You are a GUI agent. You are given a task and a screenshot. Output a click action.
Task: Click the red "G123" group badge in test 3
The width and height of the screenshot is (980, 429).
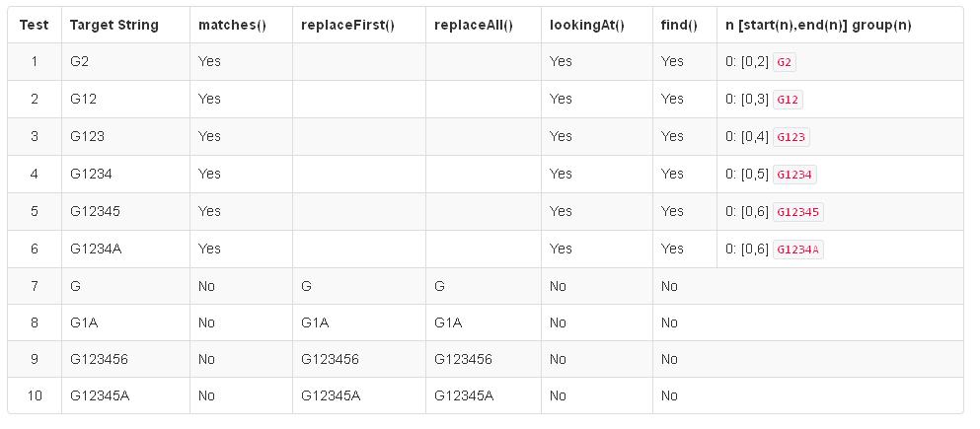point(792,137)
